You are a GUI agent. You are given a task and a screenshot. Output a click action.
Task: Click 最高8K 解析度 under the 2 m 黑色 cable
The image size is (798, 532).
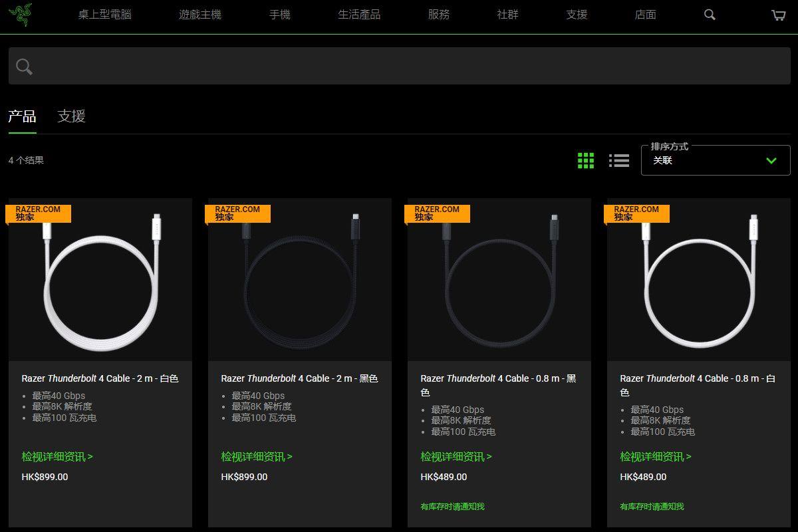pyautogui.click(x=261, y=406)
